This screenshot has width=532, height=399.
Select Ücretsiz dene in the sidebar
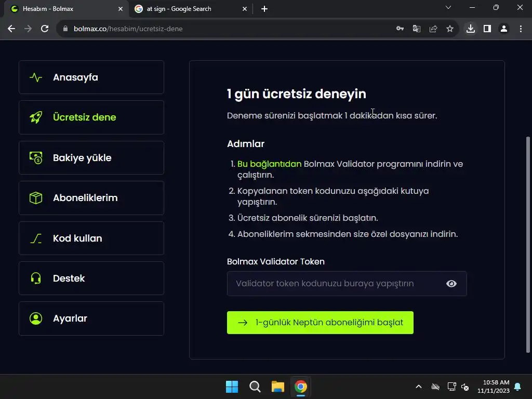tap(91, 117)
